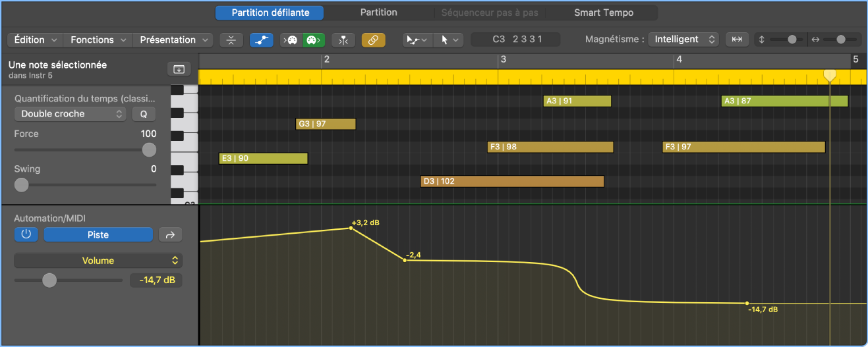Switch to the Partition tab

(378, 13)
